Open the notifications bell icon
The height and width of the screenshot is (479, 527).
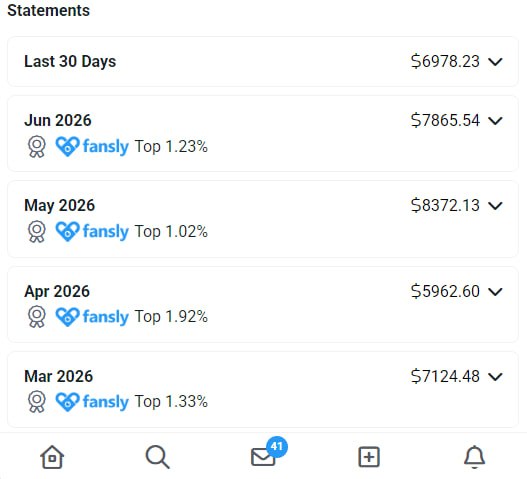tap(474, 457)
